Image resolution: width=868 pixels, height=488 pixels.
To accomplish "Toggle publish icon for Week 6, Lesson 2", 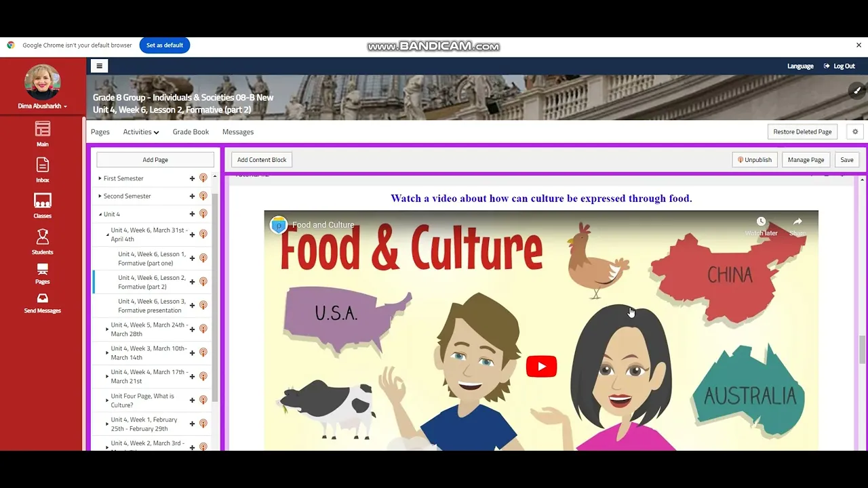I will [203, 282].
